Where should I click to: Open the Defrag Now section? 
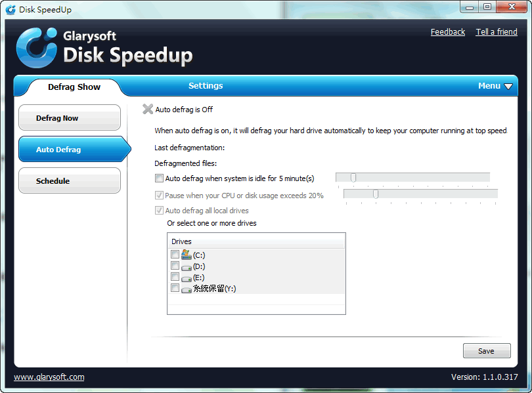coord(70,117)
